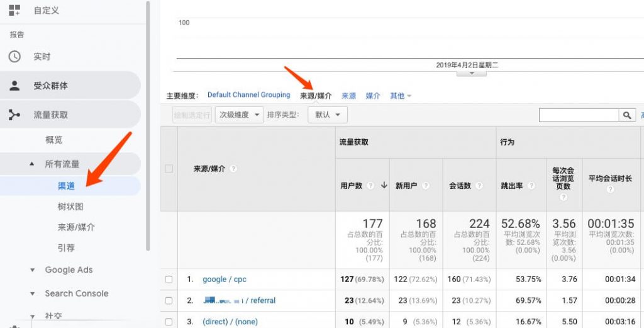644x328 pixels.
Task: Click help icon under 每次会话浏览页数
Action: pos(563,197)
